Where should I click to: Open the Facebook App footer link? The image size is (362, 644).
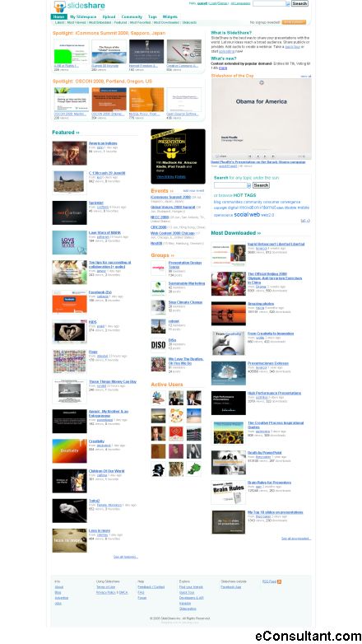(x=230, y=587)
